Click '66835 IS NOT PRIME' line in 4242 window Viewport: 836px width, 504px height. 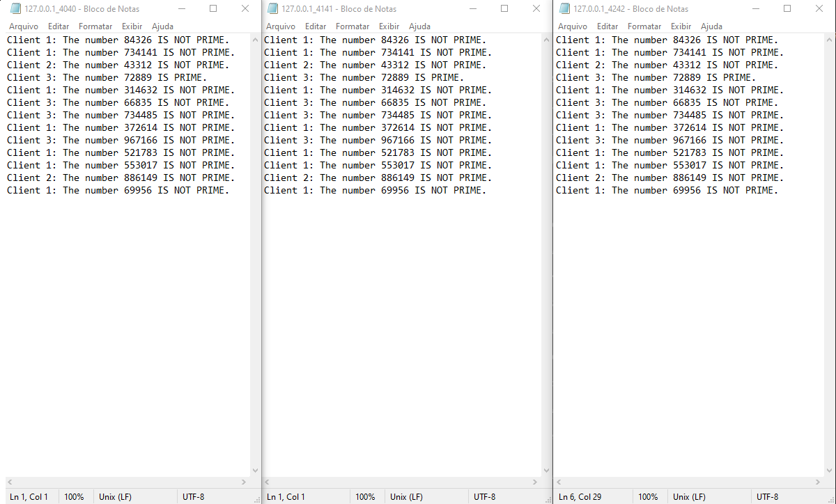[x=667, y=102]
